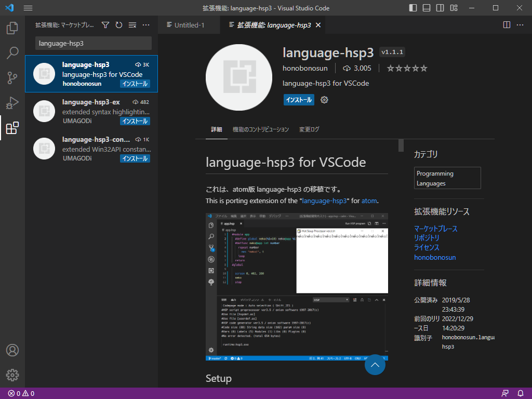The width and height of the screenshot is (532, 399).
Task: Click the extensions search input field
Action: click(92, 43)
